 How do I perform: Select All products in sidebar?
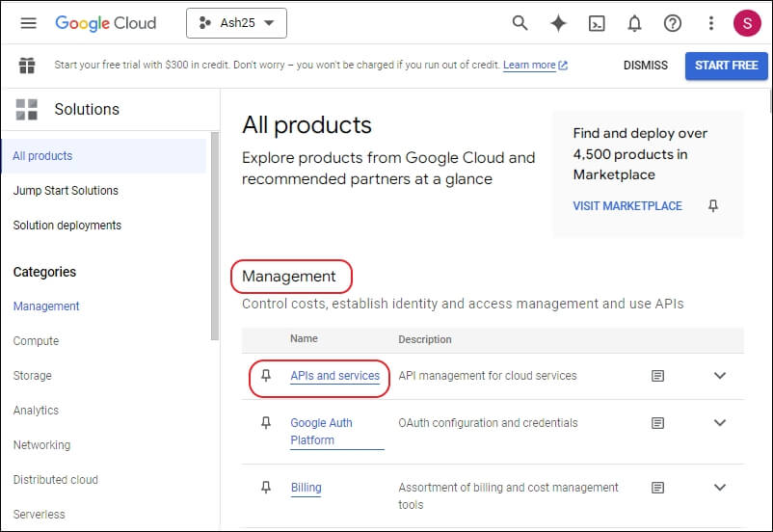click(x=103, y=156)
